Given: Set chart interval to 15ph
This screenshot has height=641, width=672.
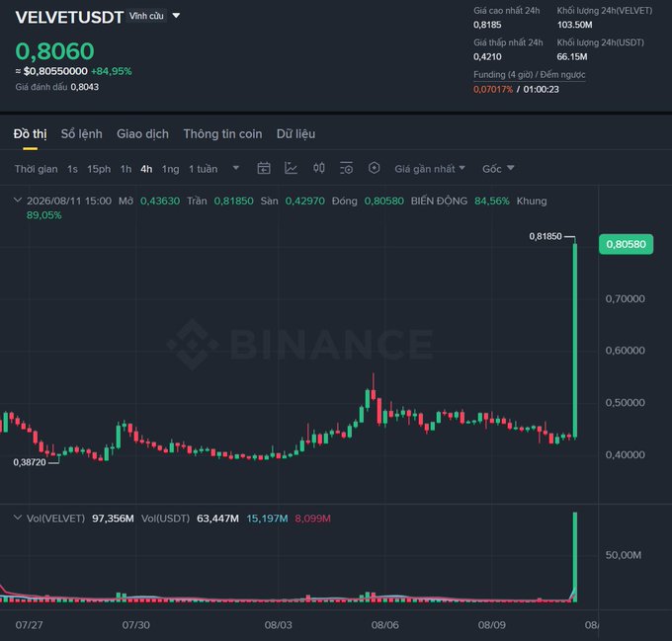Looking at the screenshot, I should tap(99, 169).
